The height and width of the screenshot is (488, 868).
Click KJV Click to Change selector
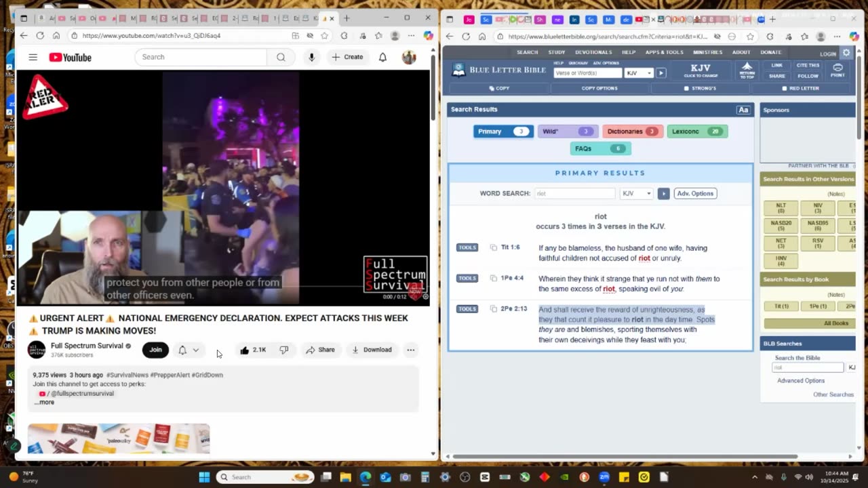click(700, 70)
